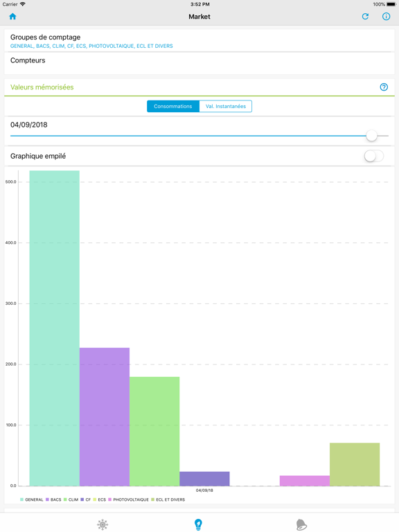Click the Valeurs mémorisées heading

click(42, 87)
